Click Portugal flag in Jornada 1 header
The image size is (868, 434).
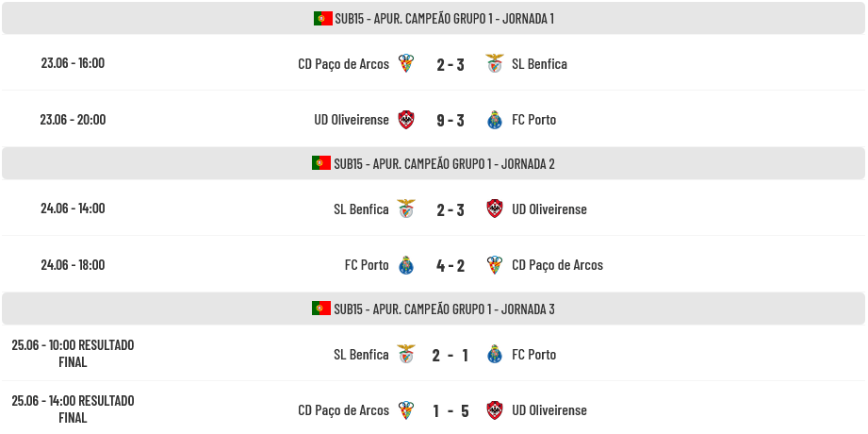tap(322, 18)
